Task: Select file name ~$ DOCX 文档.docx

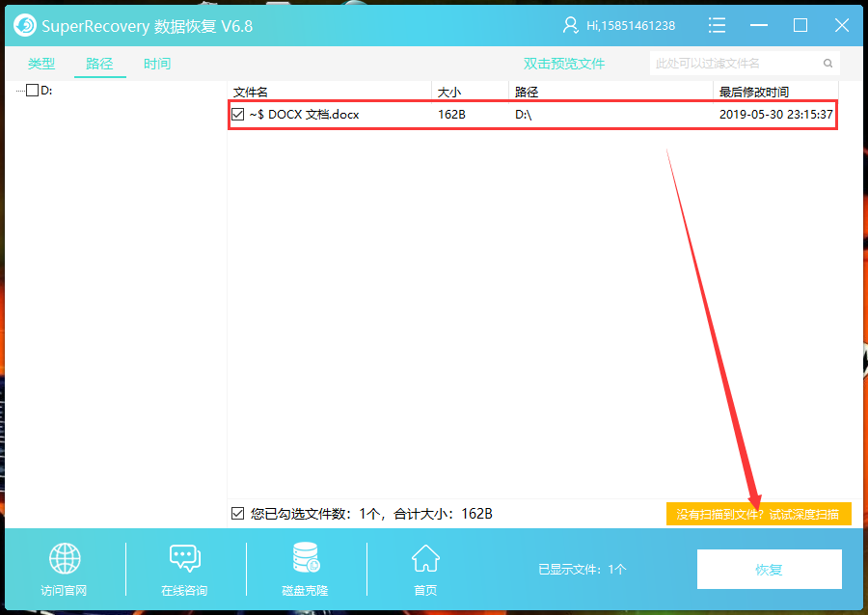Action: (x=304, y=115)
